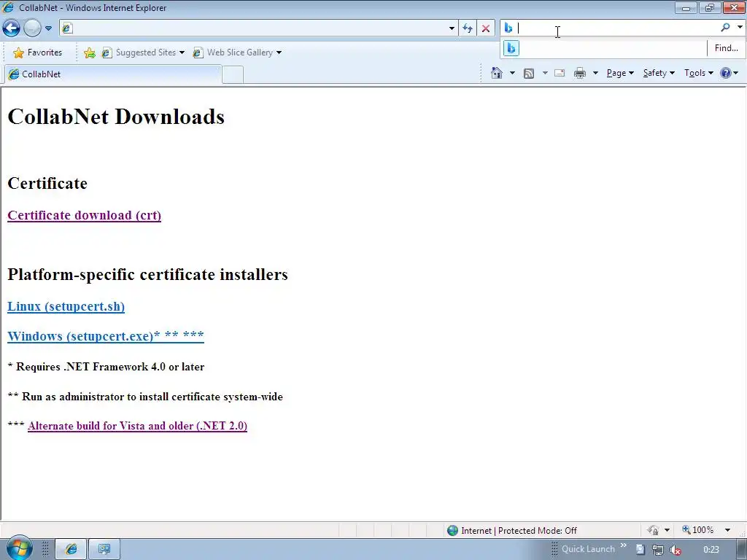The image size is (747, 560).
Task: Open the Page menu
Action: pos(620,73)
